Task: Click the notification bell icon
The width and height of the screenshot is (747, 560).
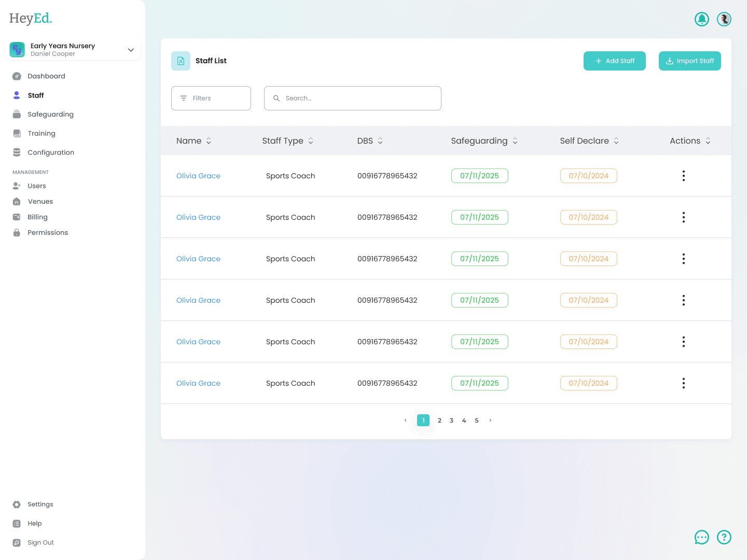Action: point(701,19)
